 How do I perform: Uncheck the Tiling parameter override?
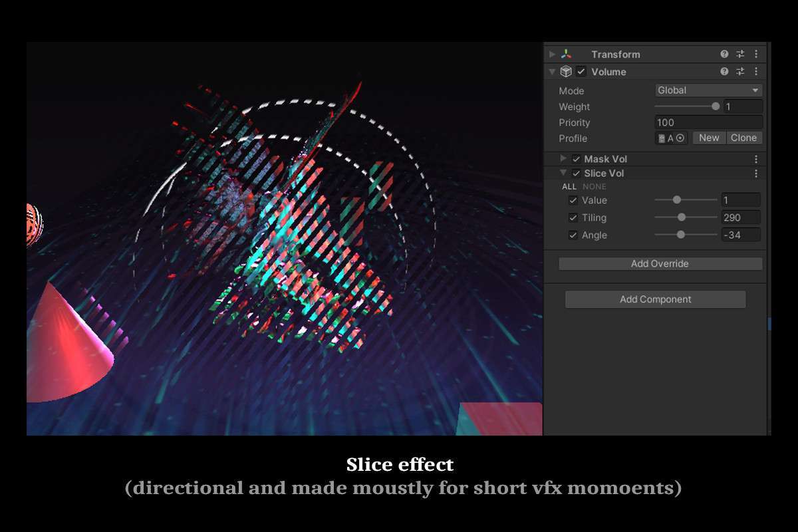click(x=573, y=217)
